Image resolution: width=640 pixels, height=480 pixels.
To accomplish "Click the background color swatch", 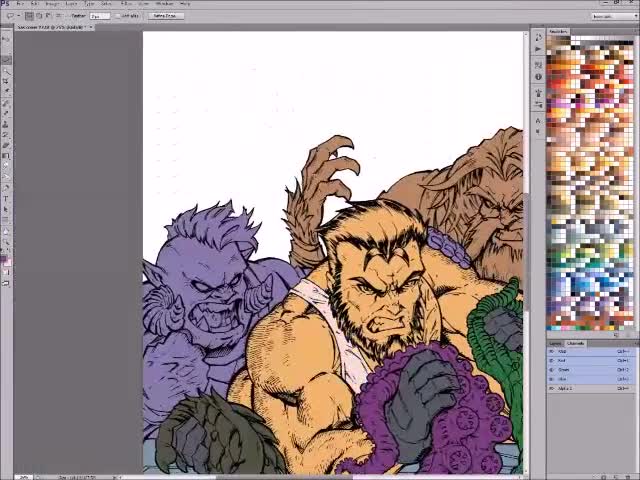I will tap(8, 264).
